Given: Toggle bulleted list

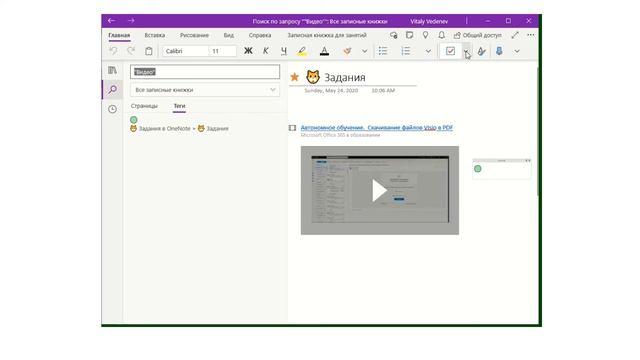Looking at the screenshot, I should [383, 51].
